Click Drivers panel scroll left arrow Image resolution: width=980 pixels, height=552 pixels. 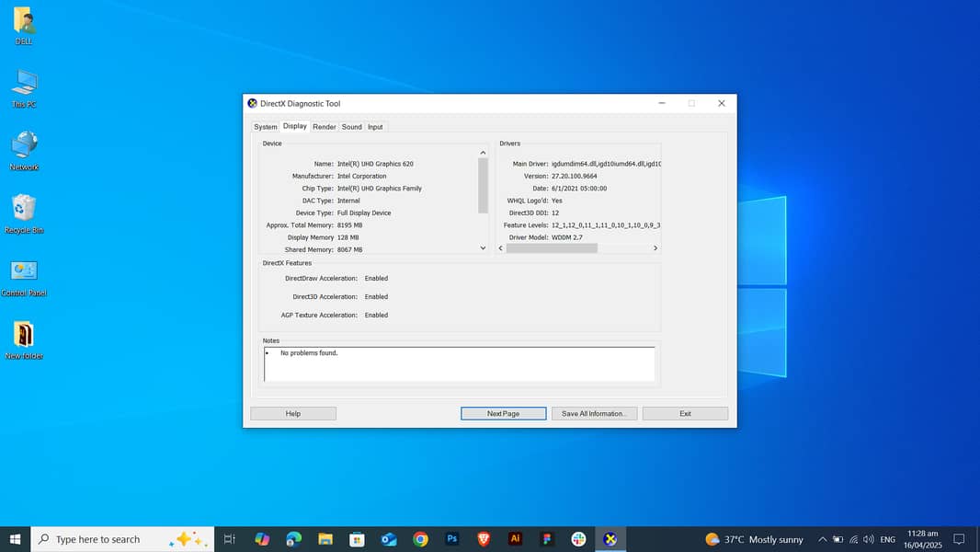[501, 248]
